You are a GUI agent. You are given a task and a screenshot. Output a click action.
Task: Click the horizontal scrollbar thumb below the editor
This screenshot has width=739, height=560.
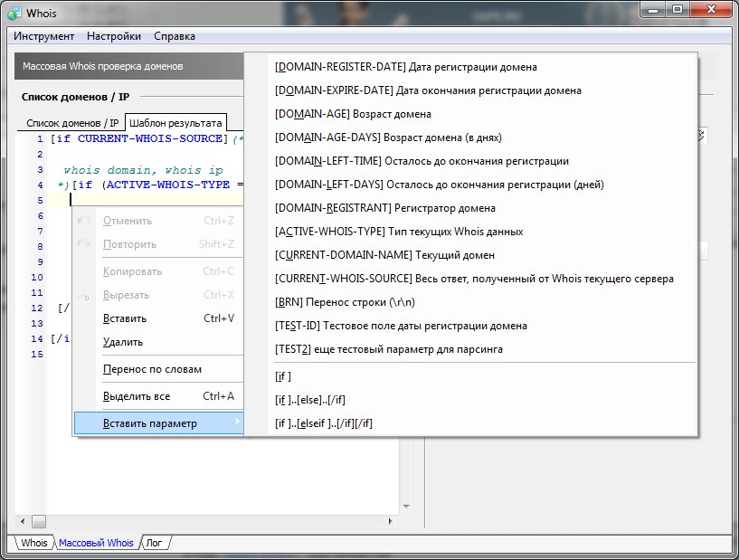(x=38, y=521)
